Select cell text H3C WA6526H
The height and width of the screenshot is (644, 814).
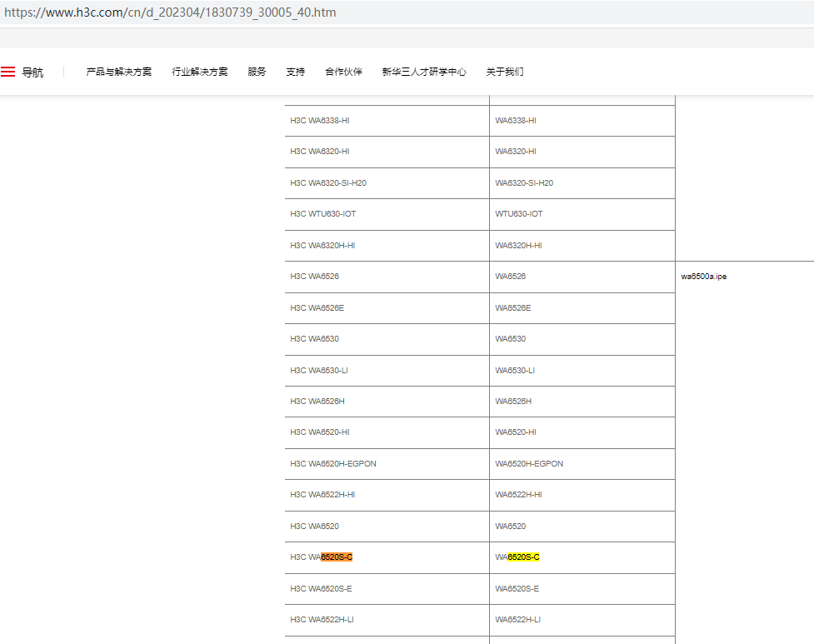(317, 401)
